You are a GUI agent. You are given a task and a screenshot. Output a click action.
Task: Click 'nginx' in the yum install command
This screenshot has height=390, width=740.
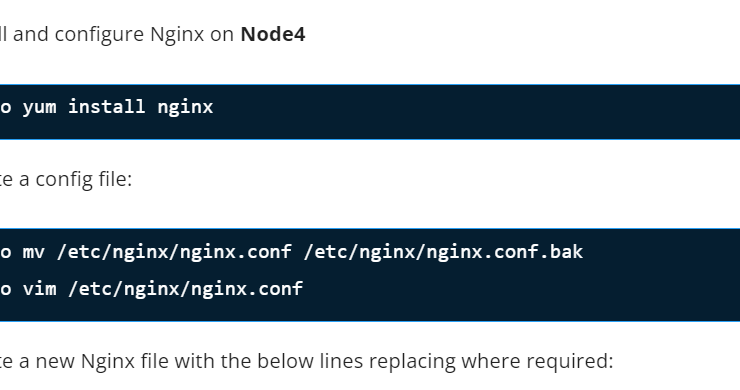coord(185,108)
